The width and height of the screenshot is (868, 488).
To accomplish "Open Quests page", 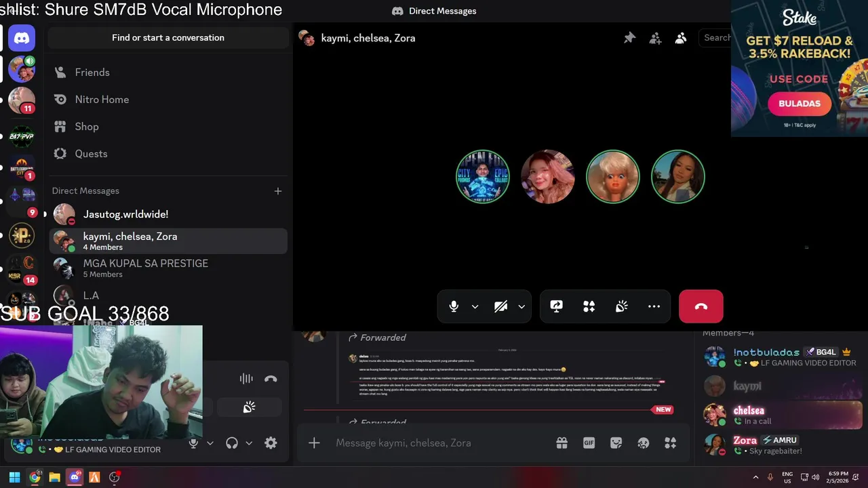I will (x=168, y=154).
